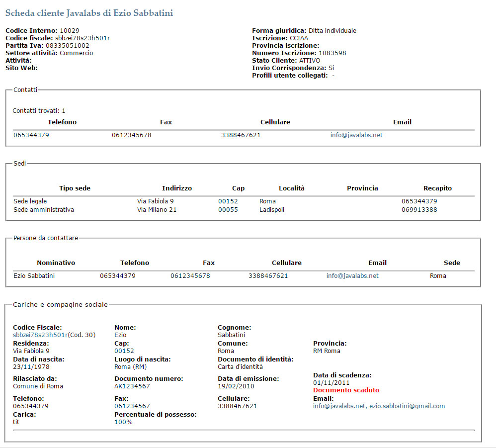This screenshot has width=496, height=448.
Task: Open info@javalabs.net link in Contatti table
Action: tap(356, 135)
